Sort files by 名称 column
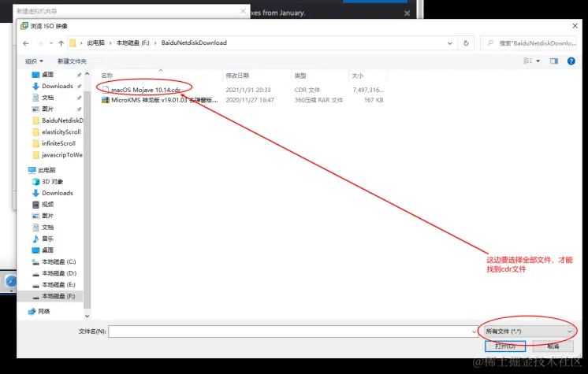The image size is (588, 374). (x=107, y=76)
